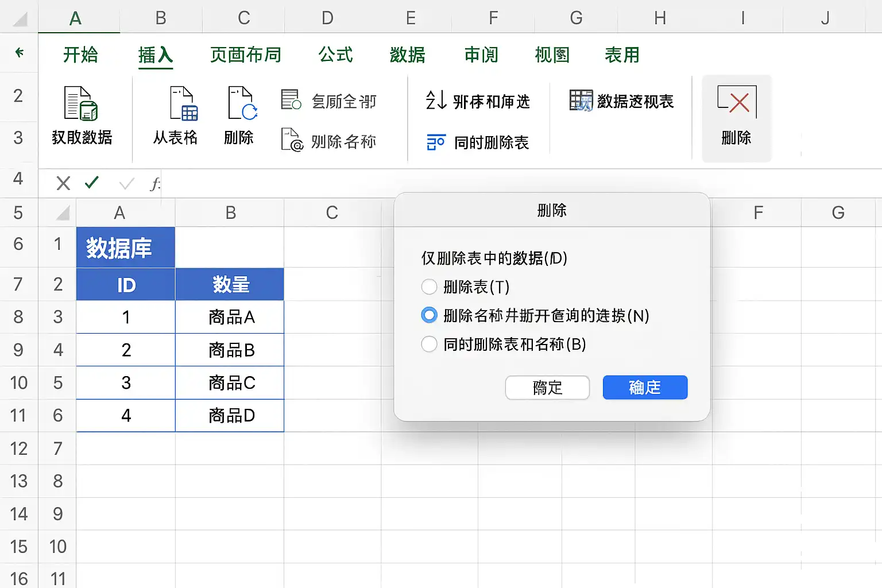The image size is (882, 588).
Task: Click the 数据库 header cell
Action: [x=126, y=247]
